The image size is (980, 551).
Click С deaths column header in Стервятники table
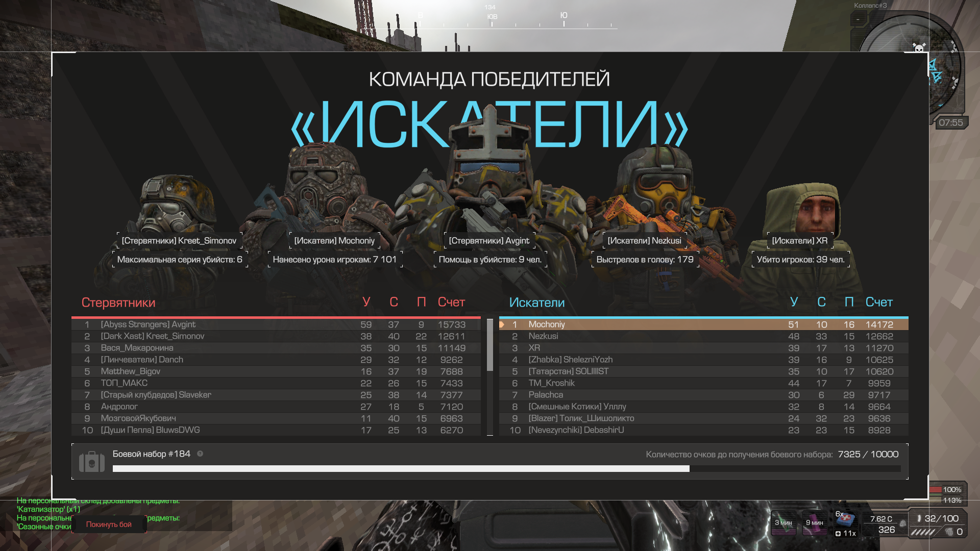(x=394, y=302)
